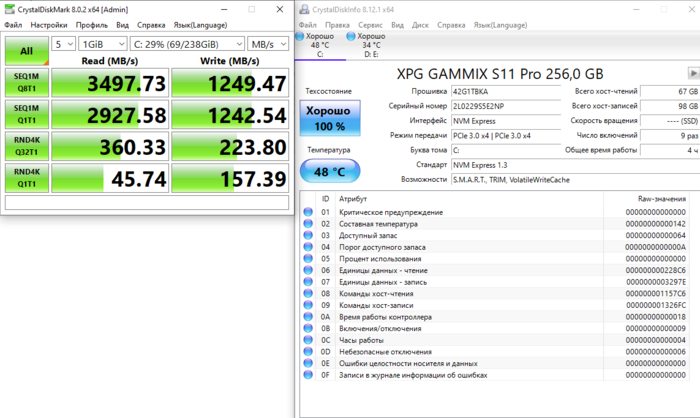
Task: Go to next disk with the arrow button
Action: click(x=693, y=73)
